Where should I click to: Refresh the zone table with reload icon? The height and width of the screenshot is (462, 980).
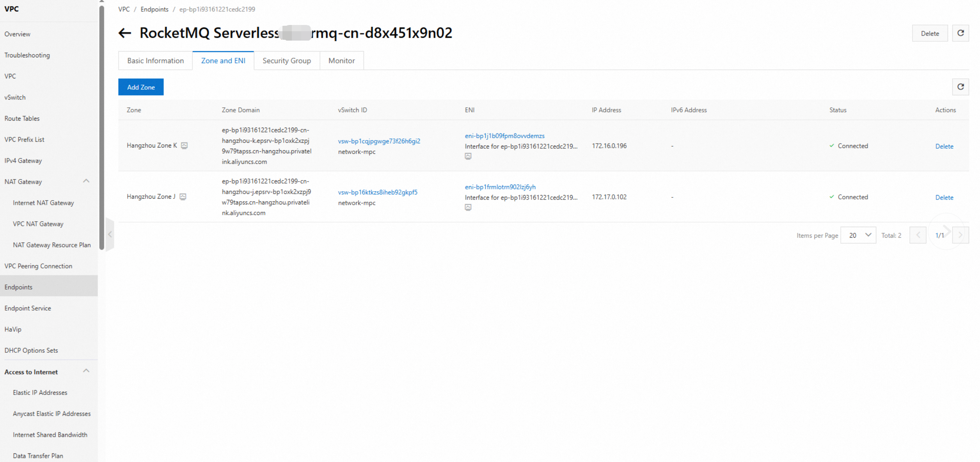click(x=960, y=87)
